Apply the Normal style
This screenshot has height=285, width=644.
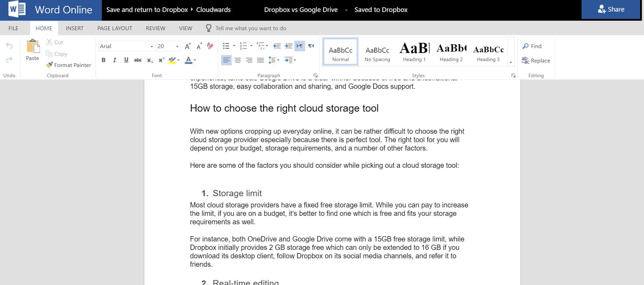pos(340,52)
